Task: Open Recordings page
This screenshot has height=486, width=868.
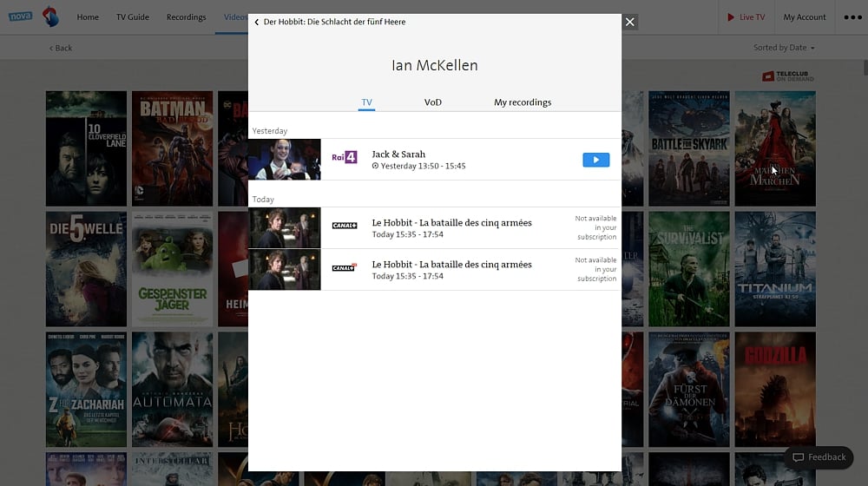Action: (x=187, y=17)
